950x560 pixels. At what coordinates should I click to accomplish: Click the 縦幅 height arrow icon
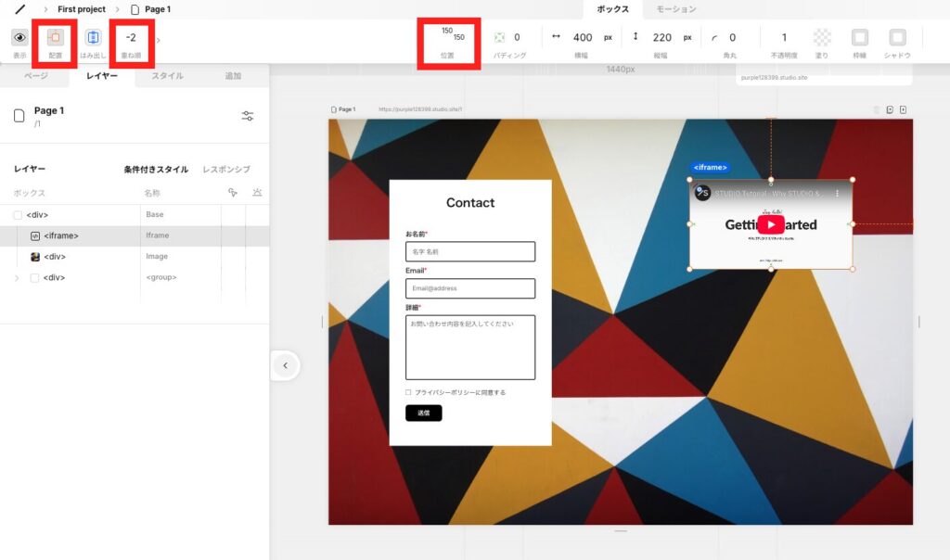(x=635, y=37)
